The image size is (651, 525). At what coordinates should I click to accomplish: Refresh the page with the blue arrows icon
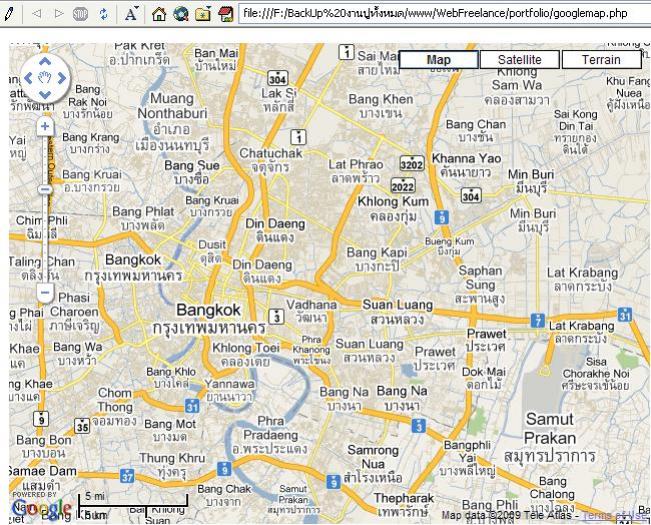pos(104,14)
